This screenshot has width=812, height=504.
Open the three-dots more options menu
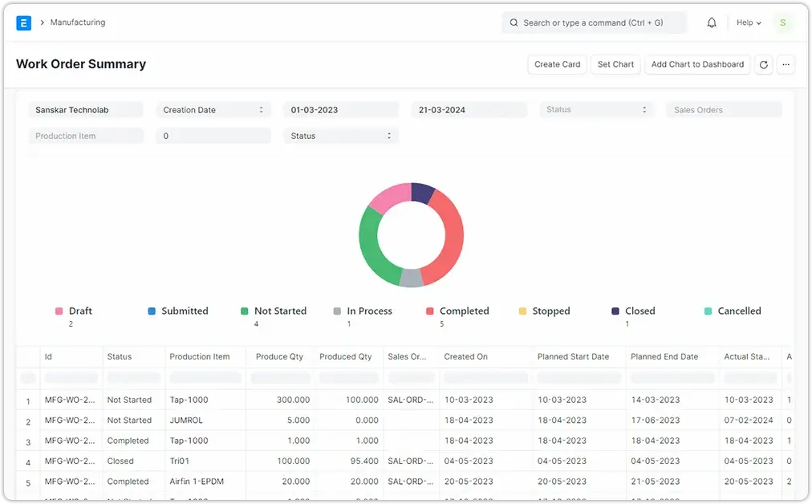click(x=786, y=64)
